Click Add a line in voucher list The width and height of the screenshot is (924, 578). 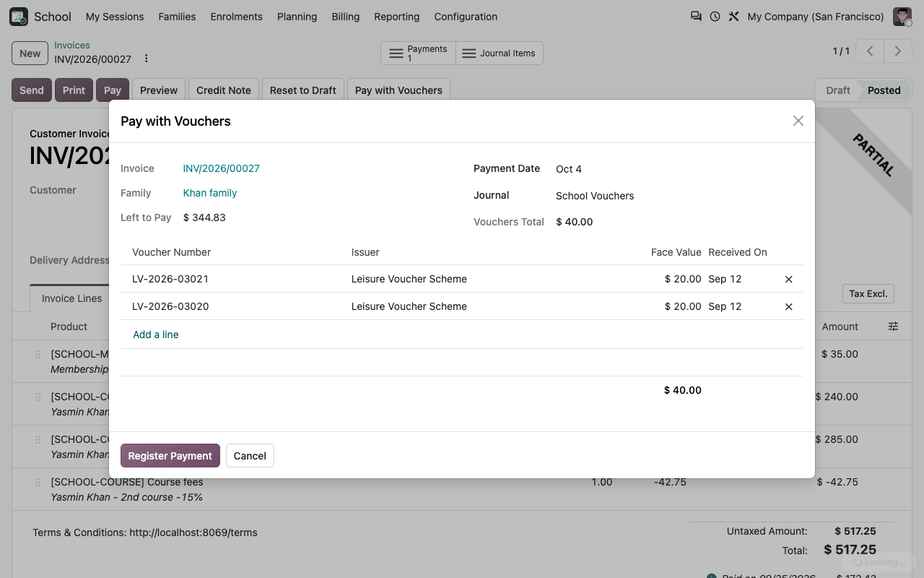pos(156,335)
